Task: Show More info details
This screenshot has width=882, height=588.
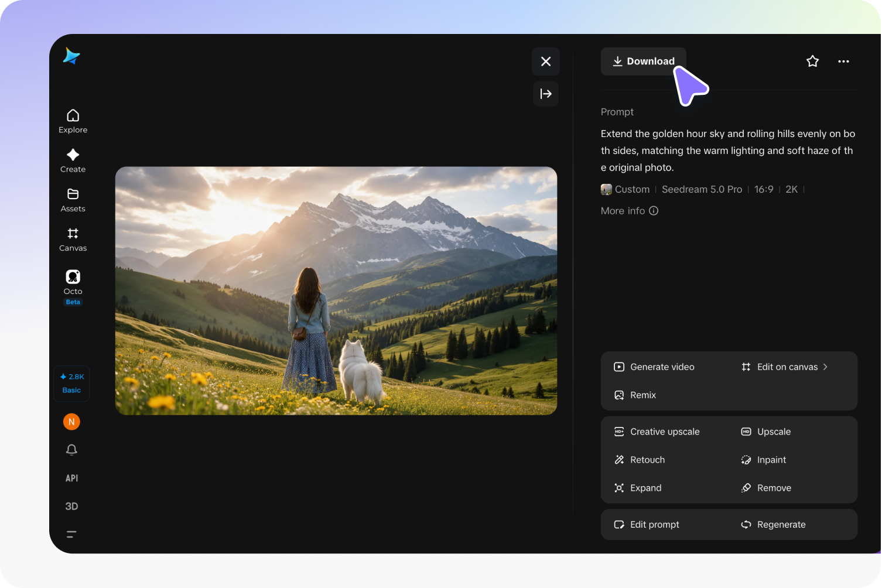Action: coord(630,211)
